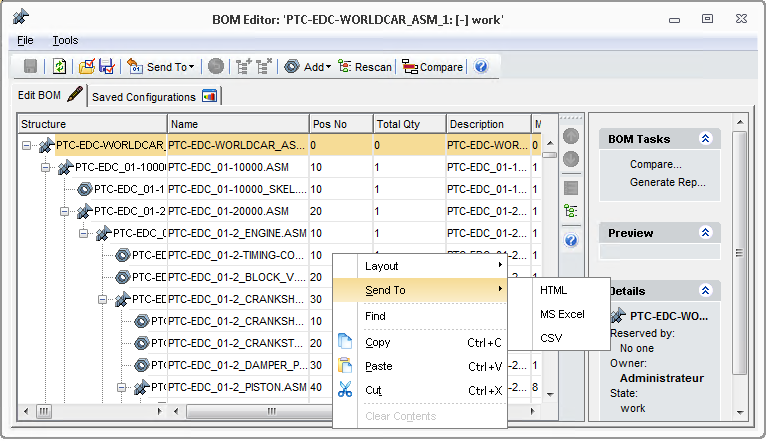Click the Edit BOM tab pencil icon

pyautogui.click(x=75, y=93)
